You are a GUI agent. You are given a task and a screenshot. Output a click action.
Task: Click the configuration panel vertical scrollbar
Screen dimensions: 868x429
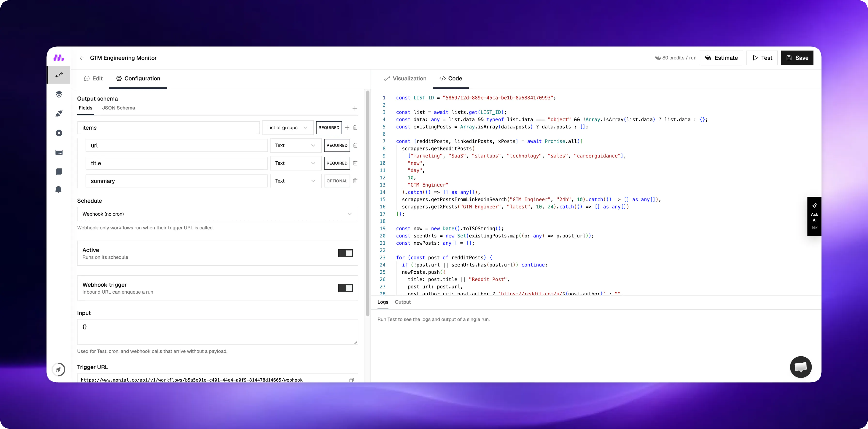pos(368,203)
